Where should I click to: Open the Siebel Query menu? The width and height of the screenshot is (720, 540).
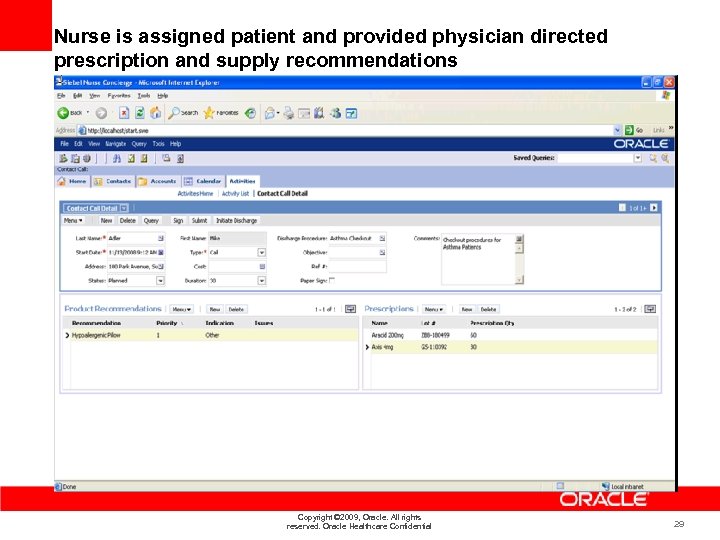[x=139, y=144]
